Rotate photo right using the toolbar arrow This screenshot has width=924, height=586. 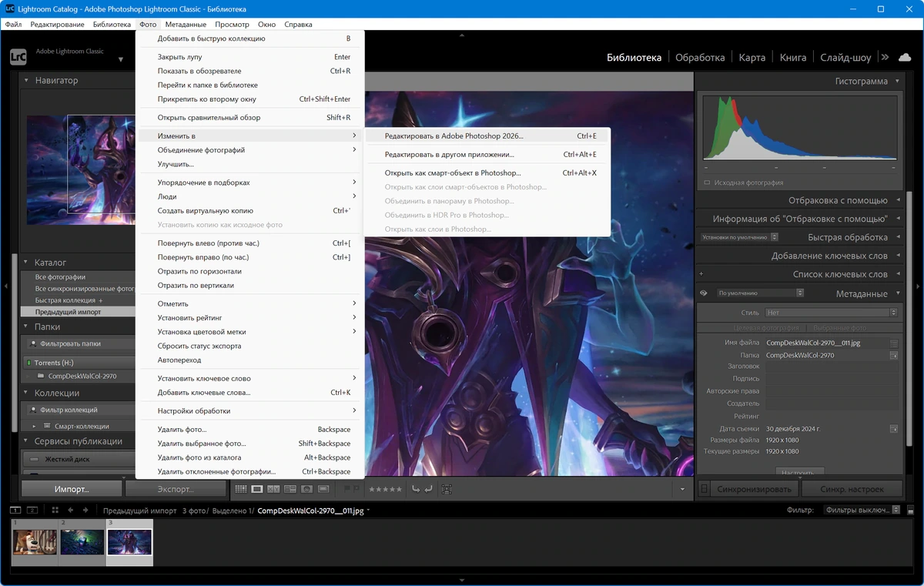pos(428,489)
